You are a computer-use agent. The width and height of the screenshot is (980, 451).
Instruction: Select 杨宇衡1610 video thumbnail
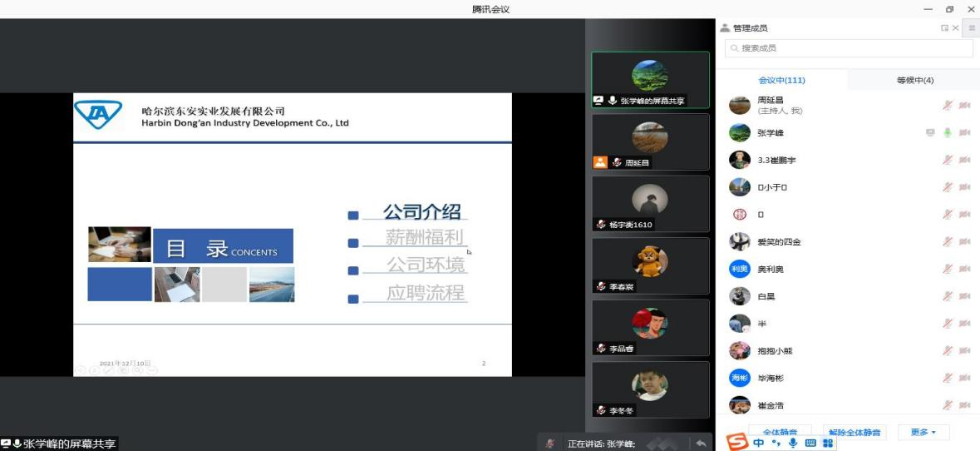(650, 203)
